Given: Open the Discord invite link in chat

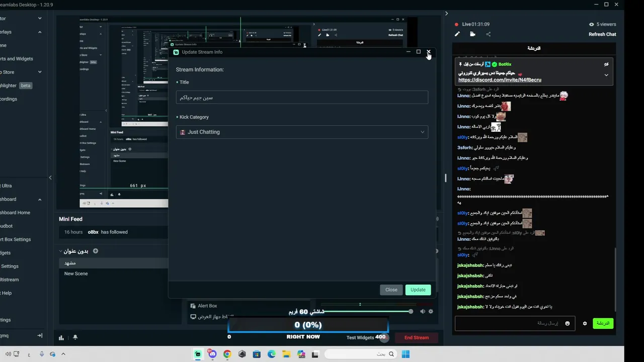Looking at the screenshot, I should 500,80.
